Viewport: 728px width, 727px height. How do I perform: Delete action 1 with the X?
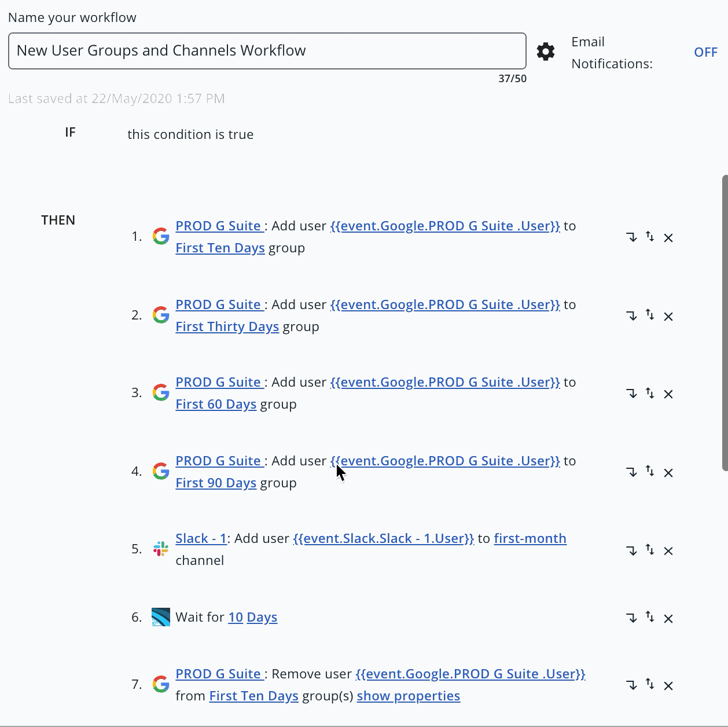pos(668,238)
